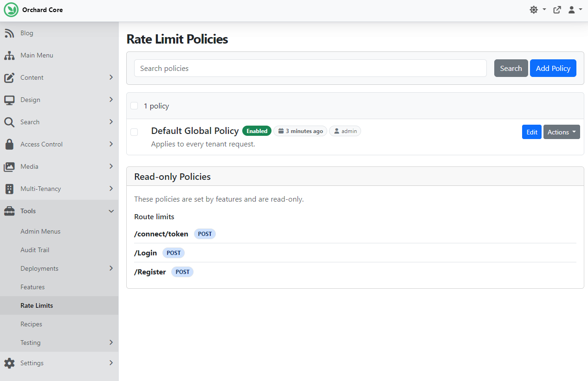588x381 pixels.
Task: Select the Rate Limits menu item
Action: click(59, 305)
